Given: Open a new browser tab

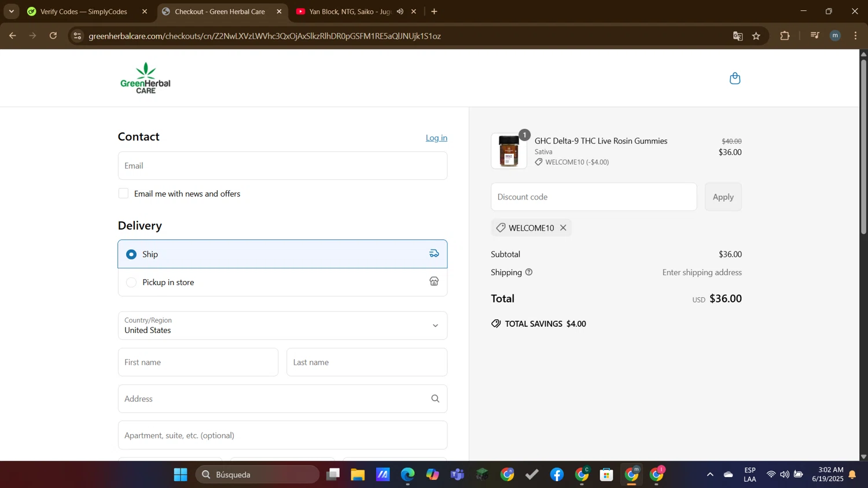Looking at the screenshot, I should [x=435, y=12].
